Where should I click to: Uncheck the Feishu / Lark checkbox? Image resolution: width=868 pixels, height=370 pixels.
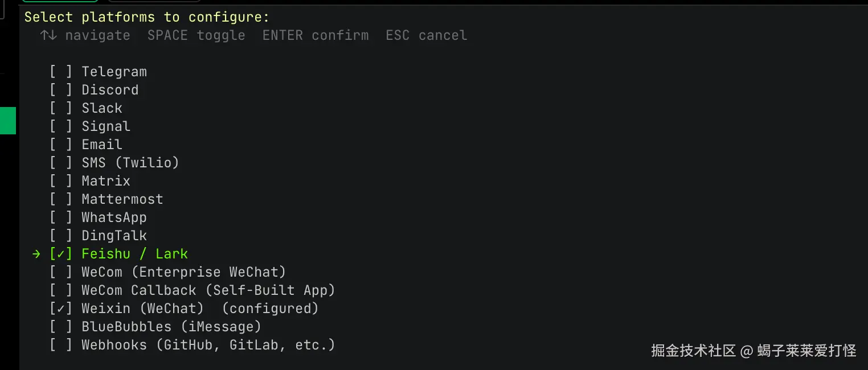61,254
